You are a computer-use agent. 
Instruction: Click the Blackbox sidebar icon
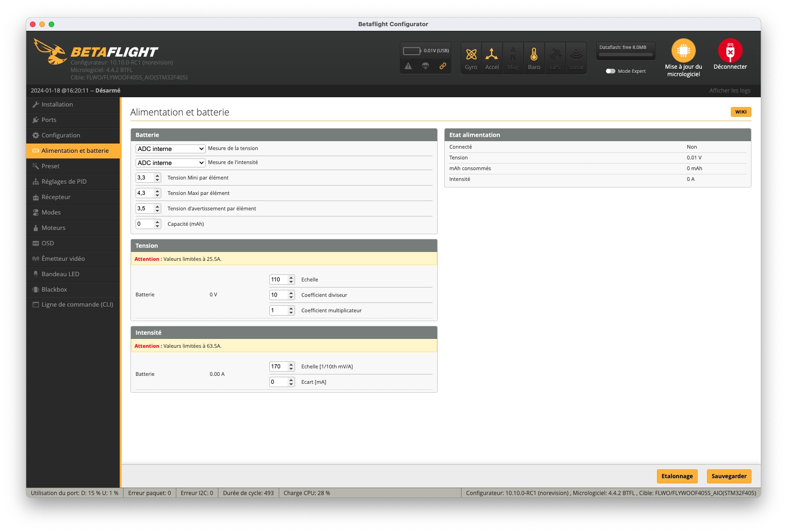tap(36, 289)
